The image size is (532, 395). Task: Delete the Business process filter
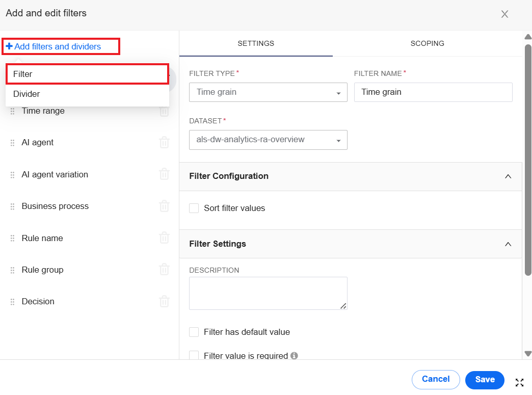pos(164,206)
